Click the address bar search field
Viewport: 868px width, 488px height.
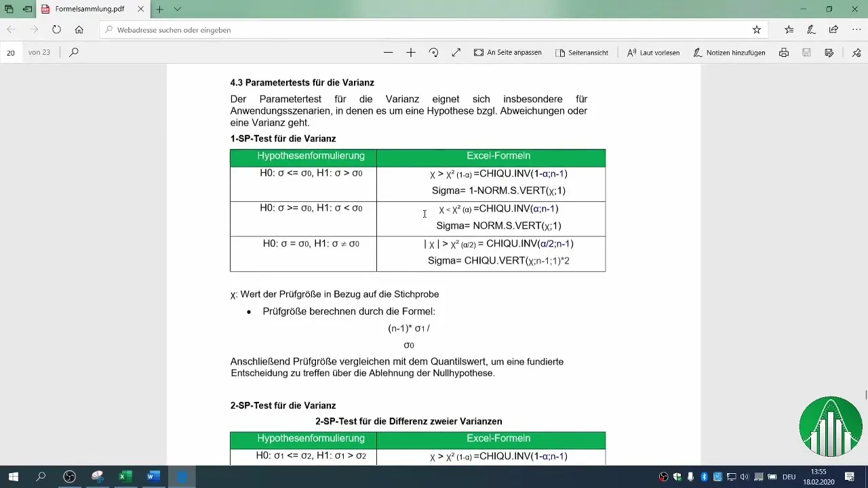coord(434,30)
